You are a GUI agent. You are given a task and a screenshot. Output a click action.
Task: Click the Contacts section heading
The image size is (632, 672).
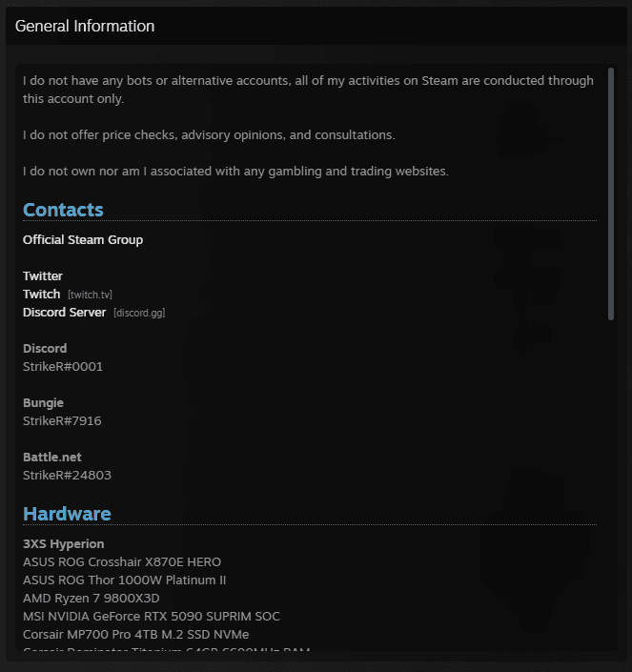63,210
